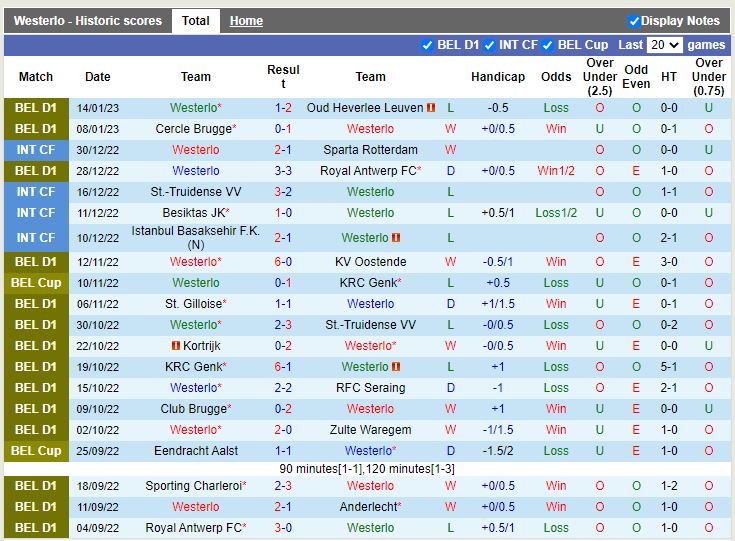Open Anderlecht team link
Screen dimensions: 735x541
[x=368, y=507]
